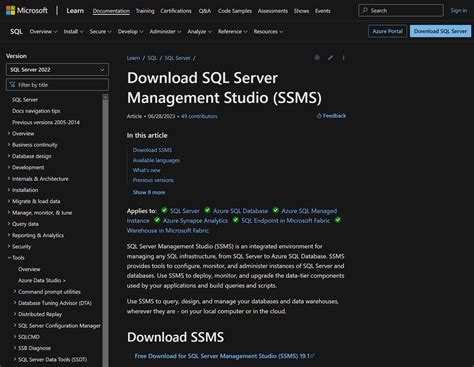Click the SQL Server breadcrumb link
This screenshot has height=367, width=474.
(177, 58)
